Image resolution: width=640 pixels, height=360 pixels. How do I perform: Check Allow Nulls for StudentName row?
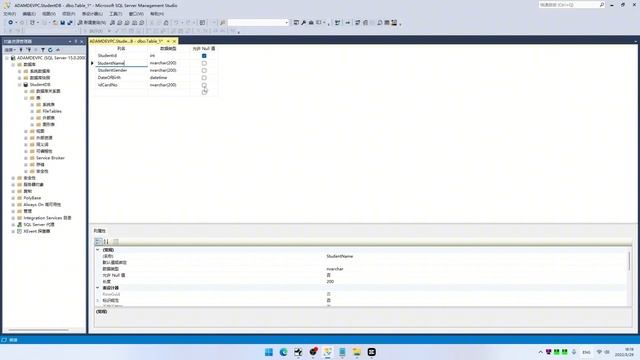(204, 63)
